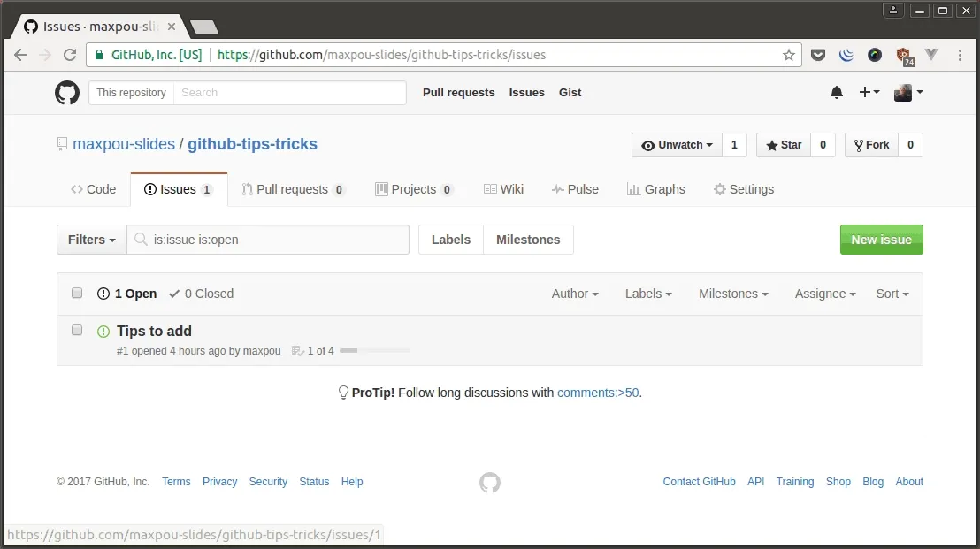Click the Labels button next to filter box
980x549 pixels.
pyautogui.click(x=450, y=240)
